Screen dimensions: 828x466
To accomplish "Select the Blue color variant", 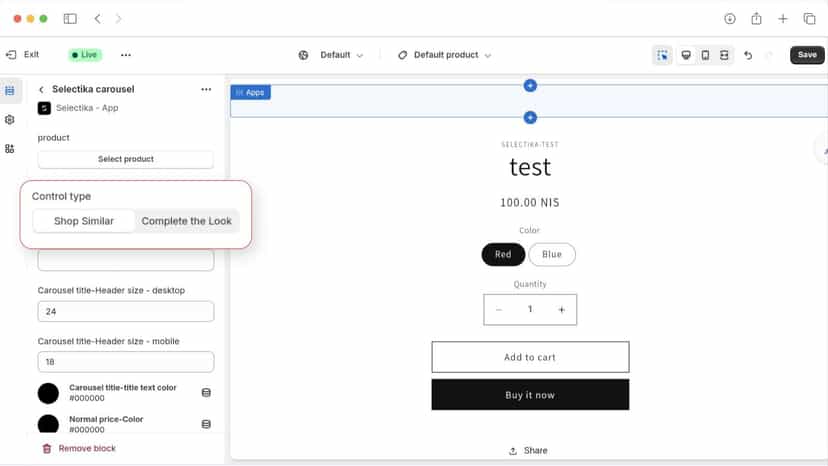I will [552, 254].
